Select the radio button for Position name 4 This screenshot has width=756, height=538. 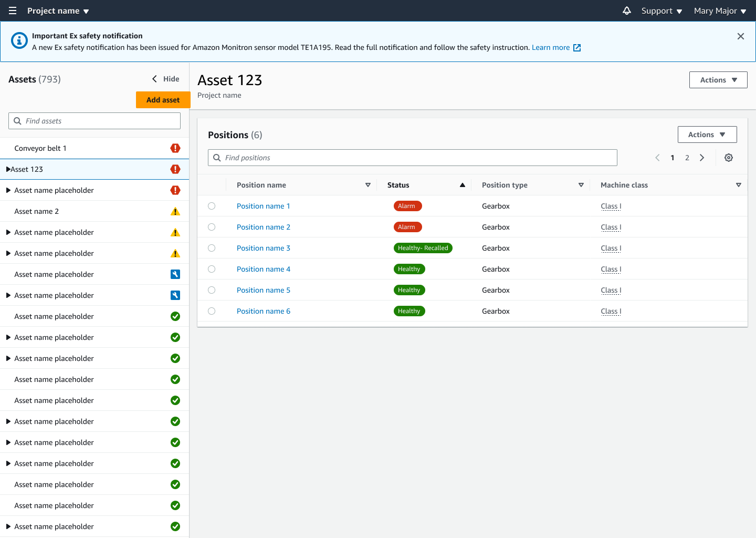click(212, 268)
